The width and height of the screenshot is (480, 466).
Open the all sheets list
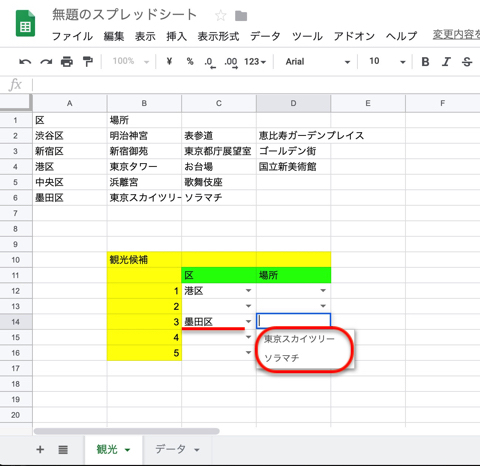click(x=63, y=450)
